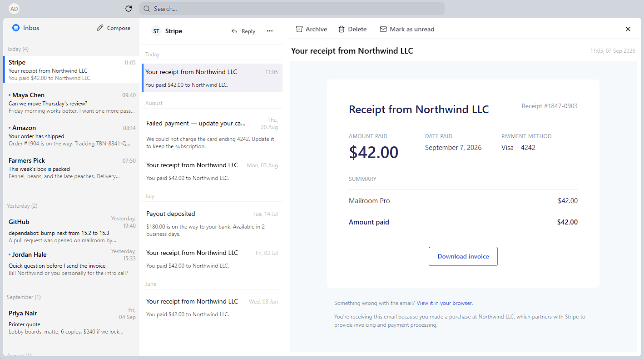Click the 'September (1)' group header
The image size is (644, 359).
(24, 297)
